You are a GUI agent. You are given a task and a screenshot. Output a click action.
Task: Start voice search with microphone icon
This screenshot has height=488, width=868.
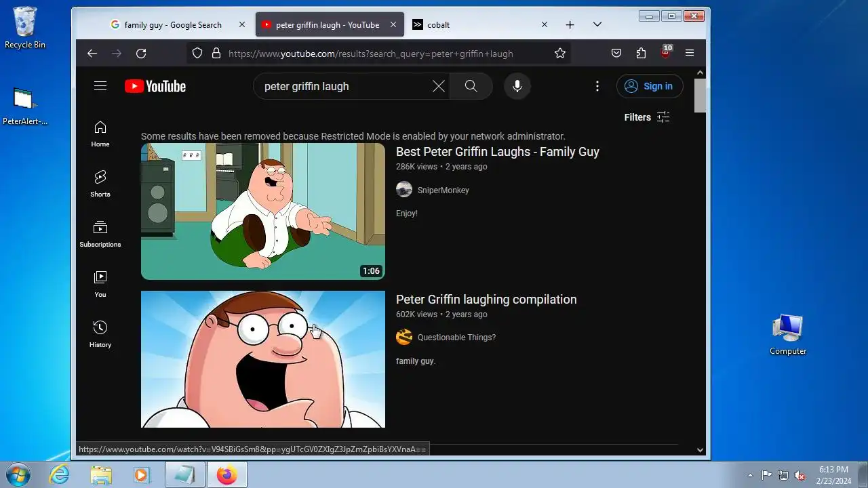[517, 86]
